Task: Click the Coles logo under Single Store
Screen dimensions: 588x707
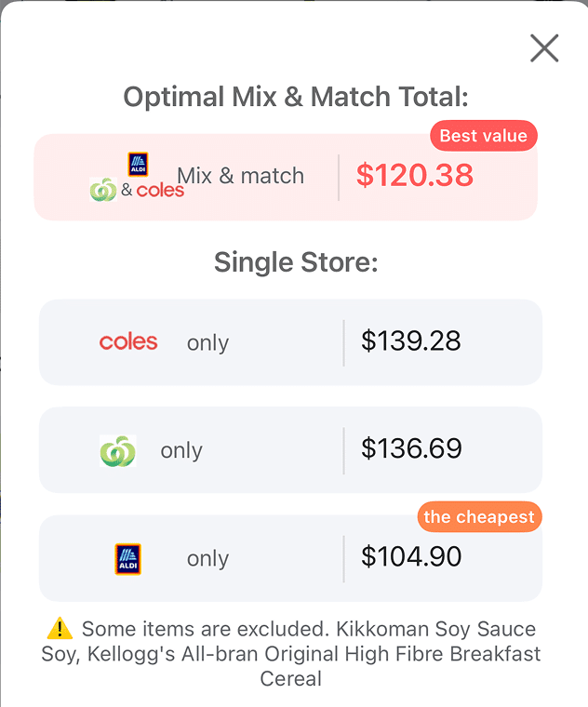Action: [x=128, y=342]
